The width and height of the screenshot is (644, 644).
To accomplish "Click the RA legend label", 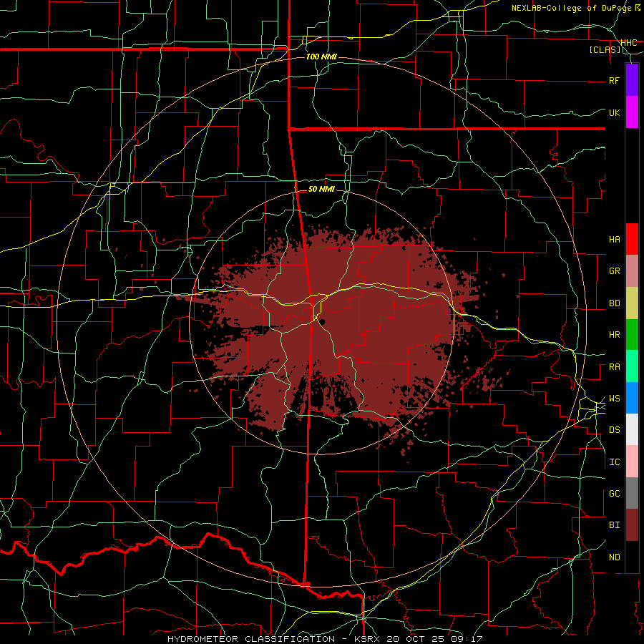I will [x=615, y=367].
